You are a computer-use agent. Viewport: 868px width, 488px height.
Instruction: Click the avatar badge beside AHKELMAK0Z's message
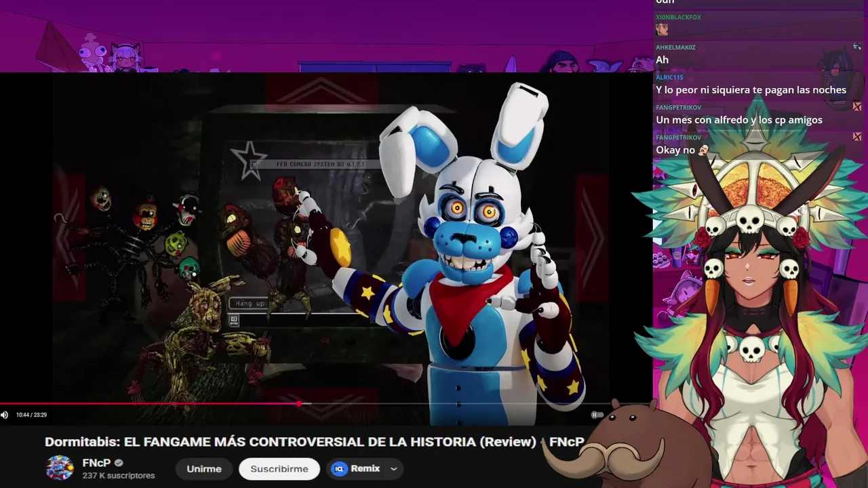click(857, 47)
